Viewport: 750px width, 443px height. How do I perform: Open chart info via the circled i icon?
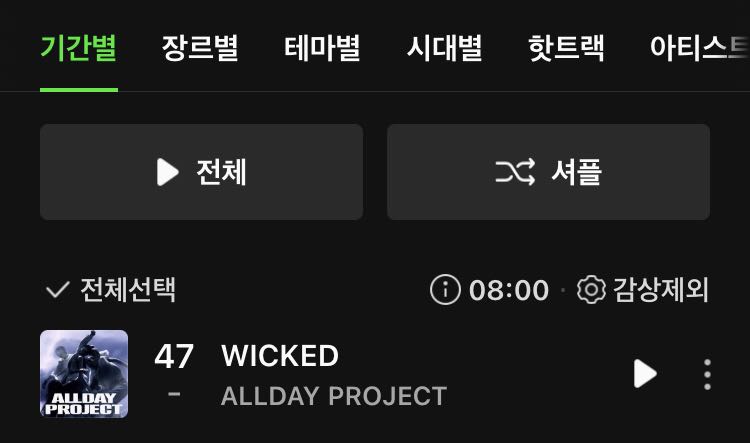tap(445, 290)
